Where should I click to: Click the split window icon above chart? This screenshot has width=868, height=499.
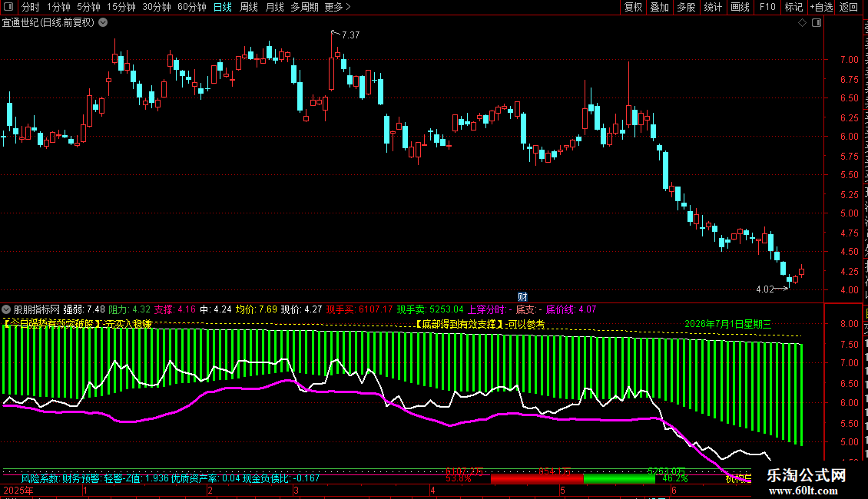pos(817,23)
